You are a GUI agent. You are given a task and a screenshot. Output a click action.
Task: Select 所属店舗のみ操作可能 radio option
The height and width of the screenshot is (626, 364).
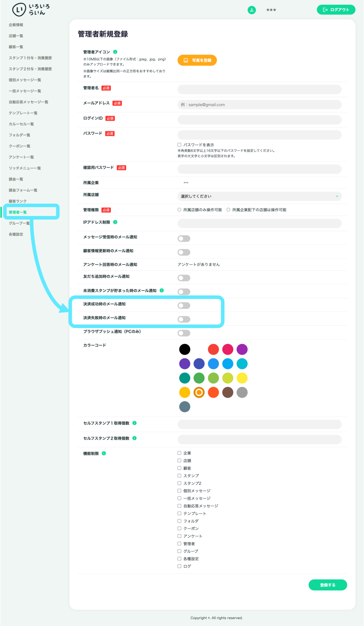coord(179,210)
